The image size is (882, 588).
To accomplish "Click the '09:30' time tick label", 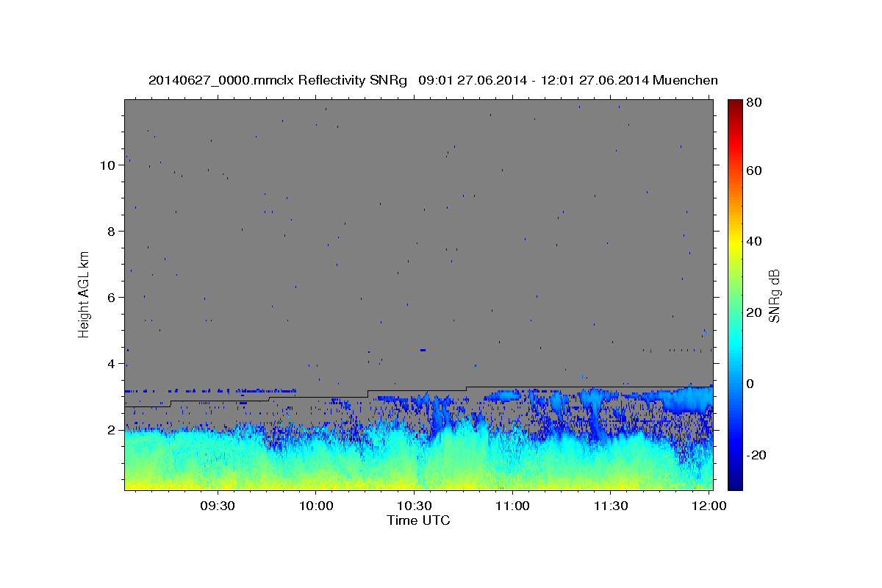I will click(218, 506).
